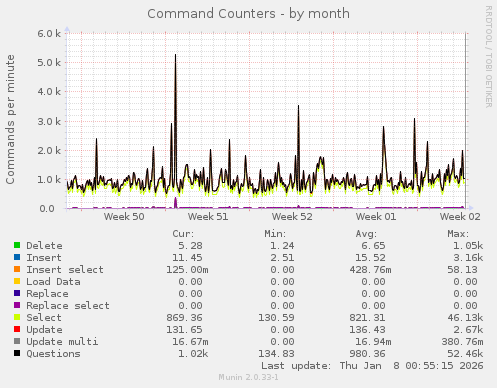The image size is (497, 388).
Task: Click the Update max value 2.67k
Action: (468, 330)
